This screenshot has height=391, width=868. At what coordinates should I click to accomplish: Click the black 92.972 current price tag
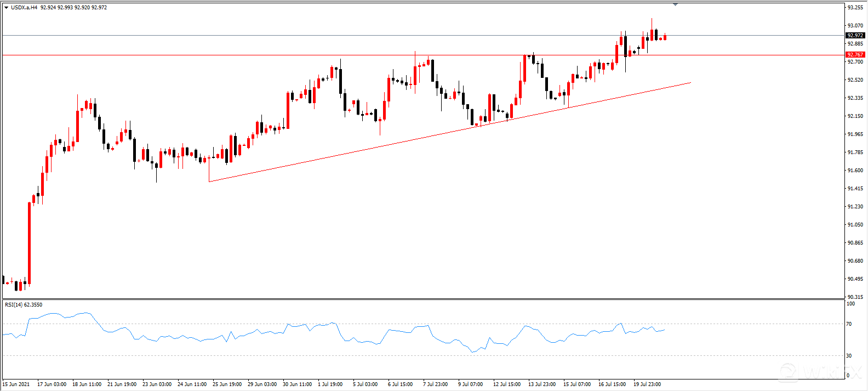855,36
